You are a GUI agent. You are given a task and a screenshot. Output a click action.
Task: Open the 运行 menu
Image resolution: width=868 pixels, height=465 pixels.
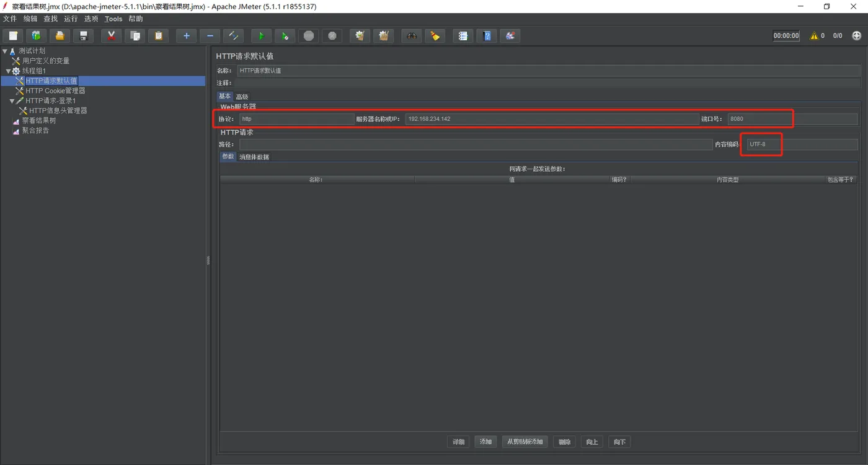click(x=71, y=19)
